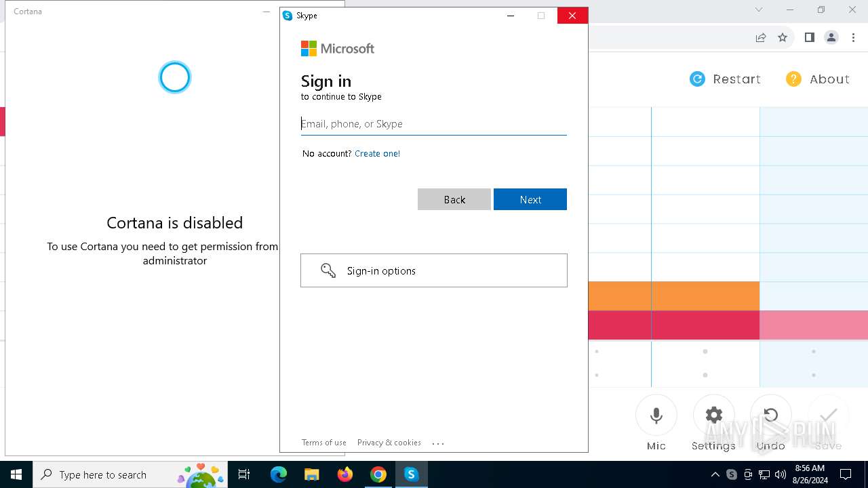Bookmark this page with the star icon
Screen dimensions: 868x488
click(x=783, y=38)
